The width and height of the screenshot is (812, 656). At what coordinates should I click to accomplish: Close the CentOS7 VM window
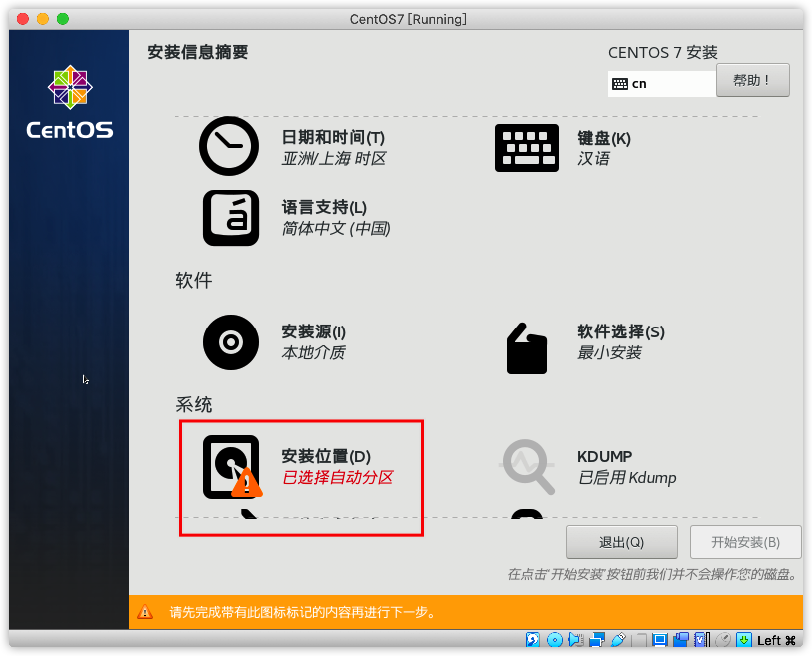coord(23,19)
